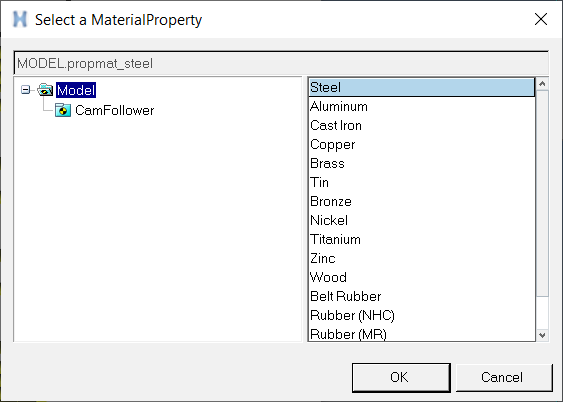Click the CamFollower system icon

63,110
